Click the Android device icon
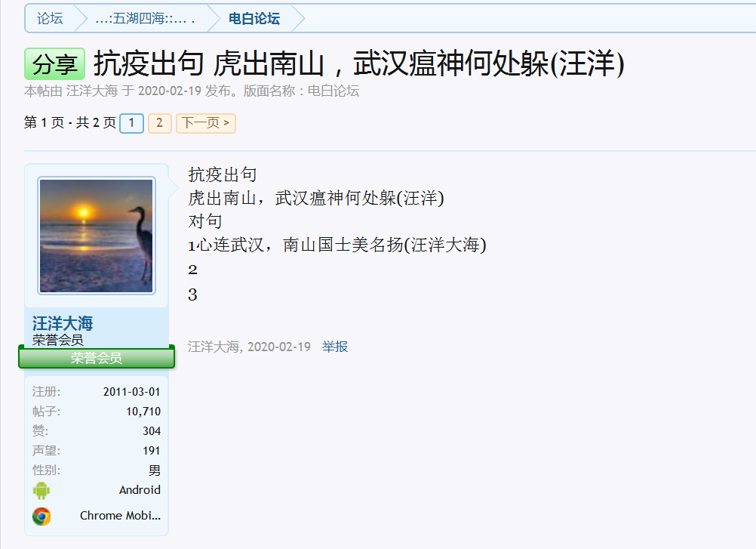The image size is (756, 549). pos(41,491)
